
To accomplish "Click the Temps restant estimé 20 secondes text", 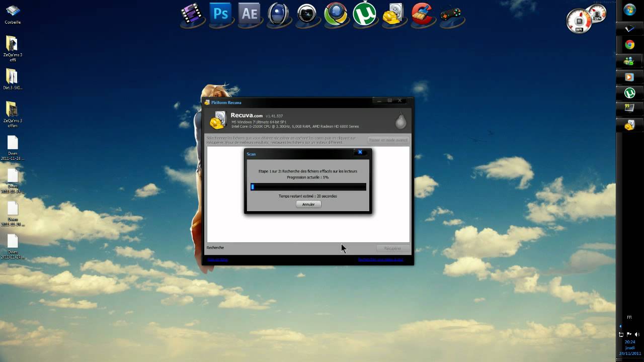I will tap(308, 196).
